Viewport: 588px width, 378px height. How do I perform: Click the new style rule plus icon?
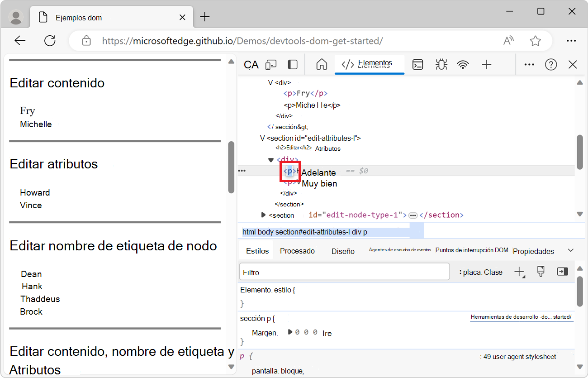(519, 272)
